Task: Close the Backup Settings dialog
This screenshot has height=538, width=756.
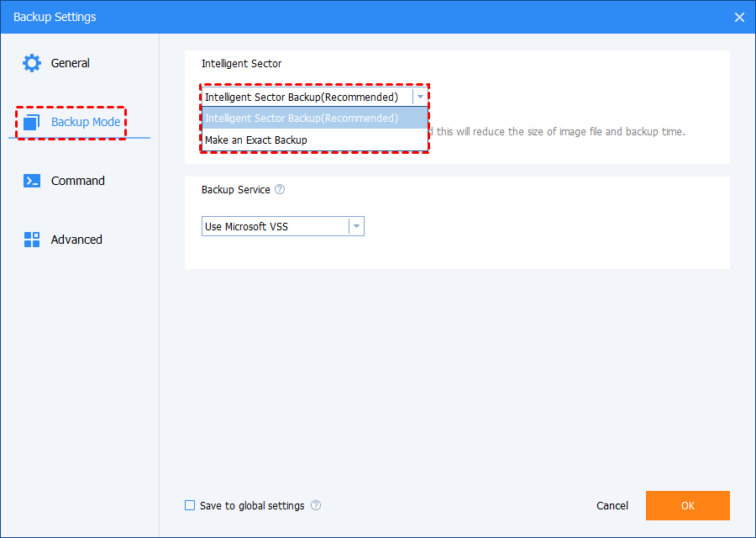Action: (x=739, y=17)
